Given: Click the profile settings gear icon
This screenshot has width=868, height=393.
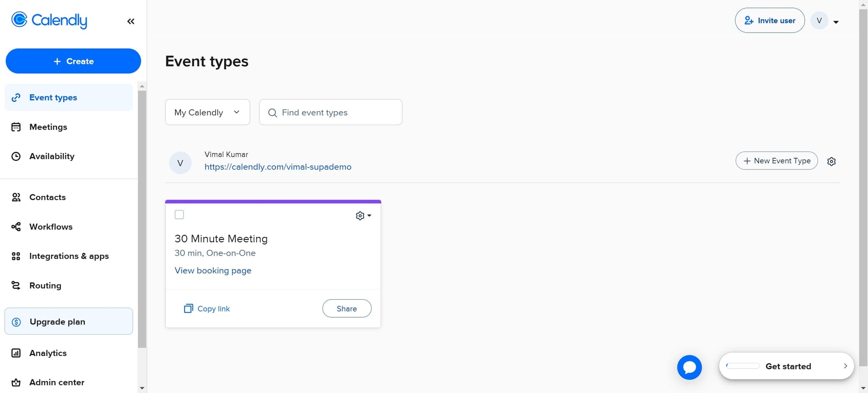Looking at the screenshot, I should 831,161.
